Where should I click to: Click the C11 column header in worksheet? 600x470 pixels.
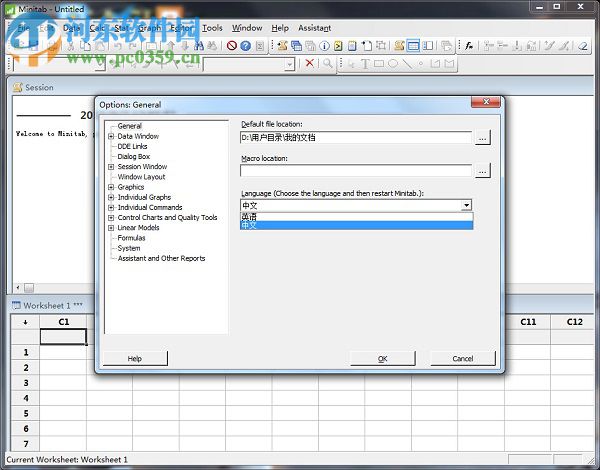point(528,322)
